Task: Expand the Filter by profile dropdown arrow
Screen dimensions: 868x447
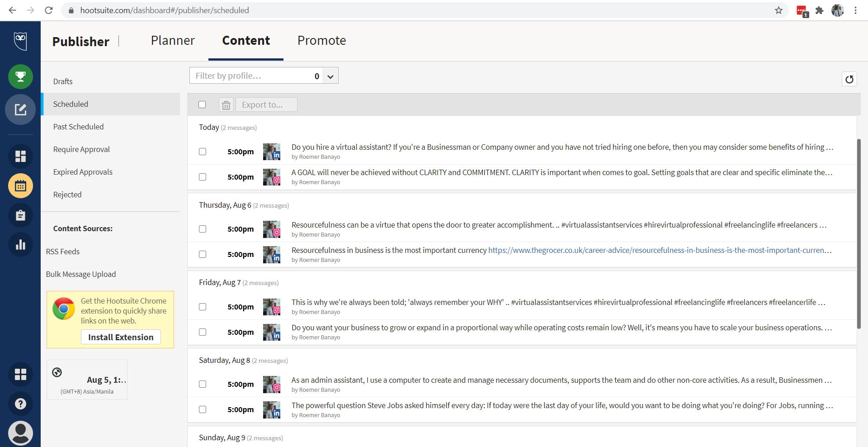Action: [330, 76]
